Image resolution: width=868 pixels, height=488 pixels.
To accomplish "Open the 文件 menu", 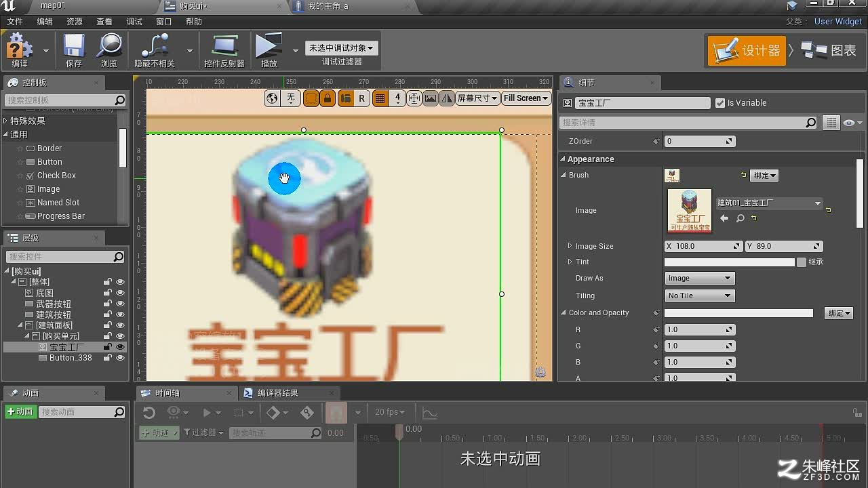I will 15,22.
